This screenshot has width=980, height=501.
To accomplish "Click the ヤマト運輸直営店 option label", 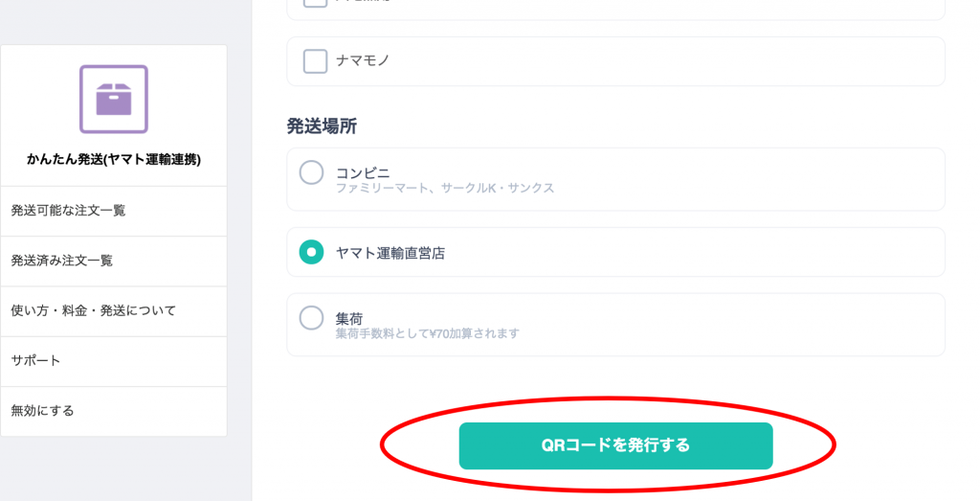I will 390,253.
